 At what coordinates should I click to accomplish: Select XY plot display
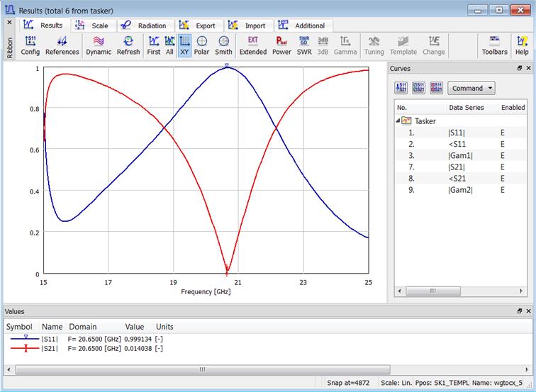click(x=184, y=46)
